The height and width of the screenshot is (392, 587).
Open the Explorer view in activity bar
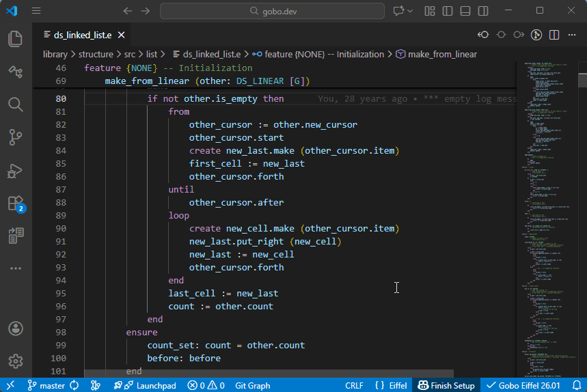point(16,39)
